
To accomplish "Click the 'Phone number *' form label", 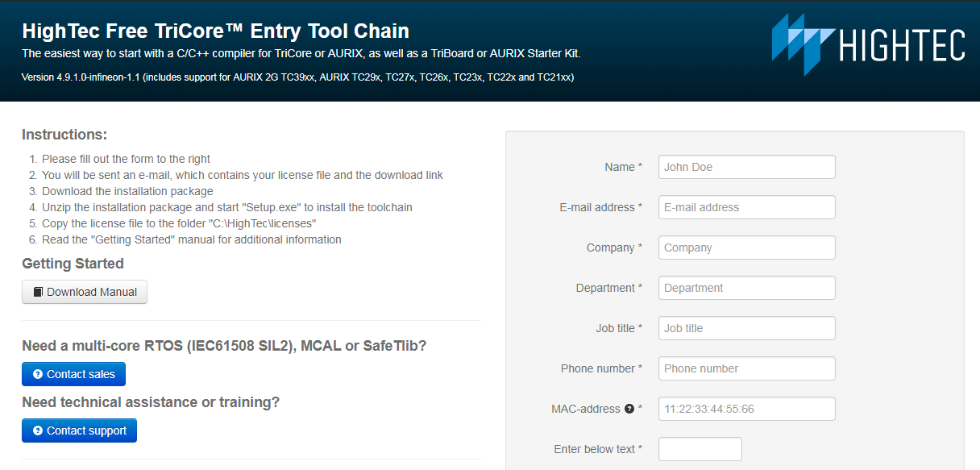I will coord(602,368).
